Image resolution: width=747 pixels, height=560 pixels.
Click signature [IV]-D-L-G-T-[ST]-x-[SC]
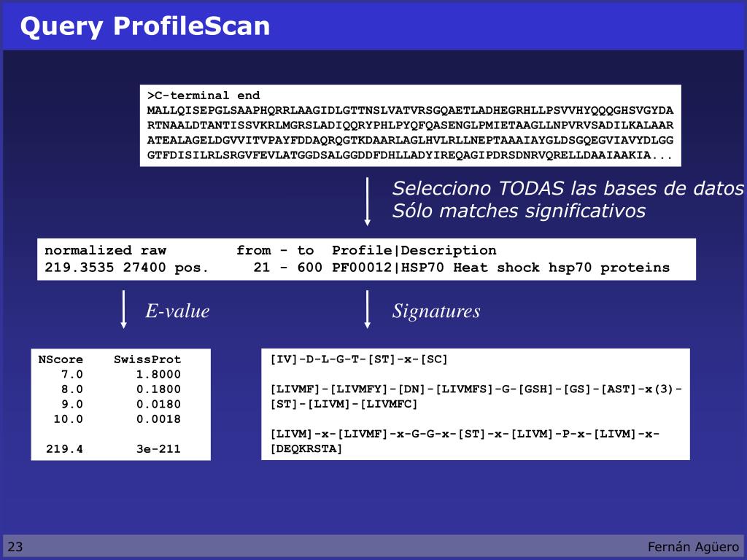359,359
